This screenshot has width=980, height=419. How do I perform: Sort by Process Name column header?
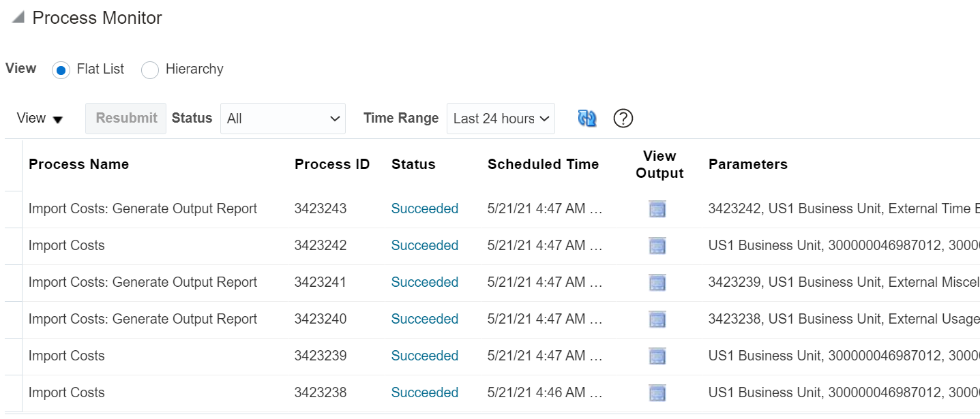coord(78,164)
